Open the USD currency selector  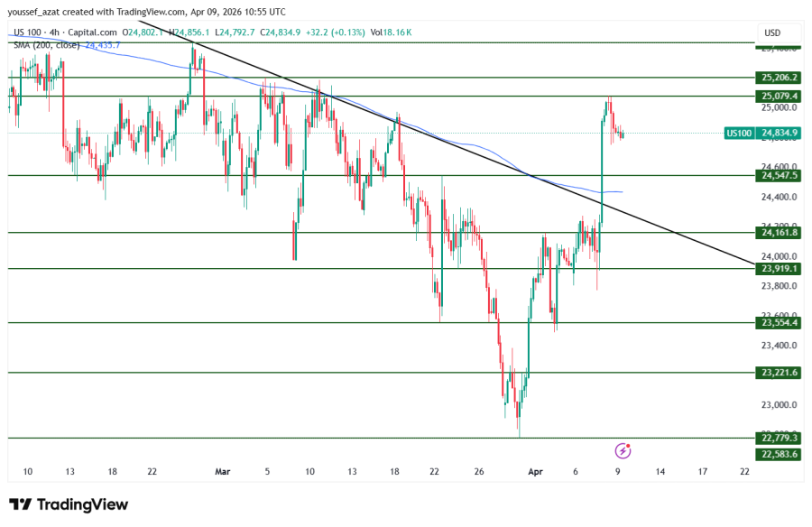pyautogui.click(x=772, y=33)
